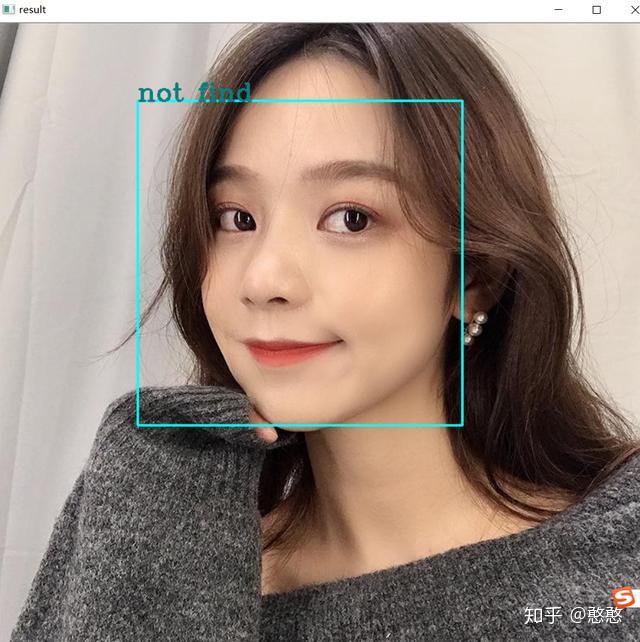The width and height of the screenshot is (640, 642).
Task: Close the result window
Action: [x=634, y=9]
